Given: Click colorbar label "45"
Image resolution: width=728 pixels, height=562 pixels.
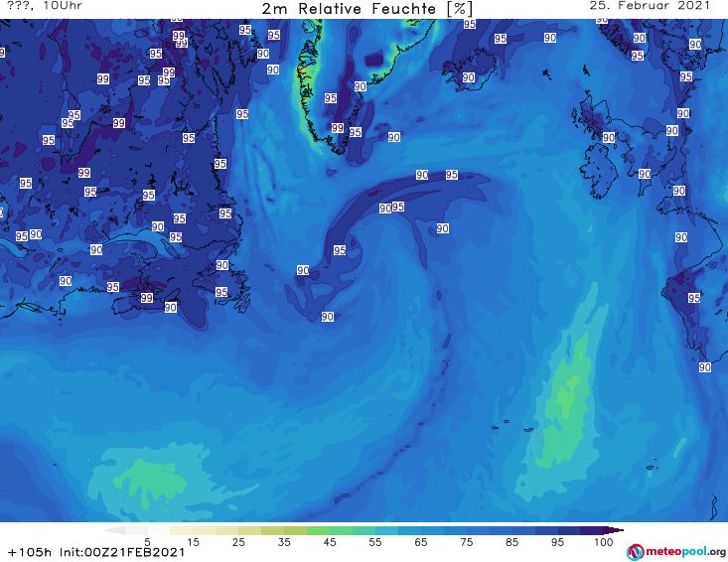Looking at the screenshot, I should pos(330,542).
